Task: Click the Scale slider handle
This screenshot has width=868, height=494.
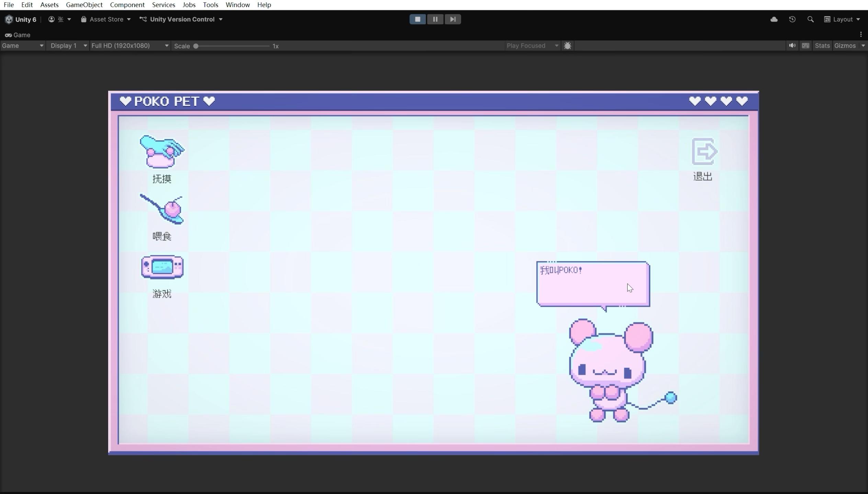Action: (x=196, y=46)
